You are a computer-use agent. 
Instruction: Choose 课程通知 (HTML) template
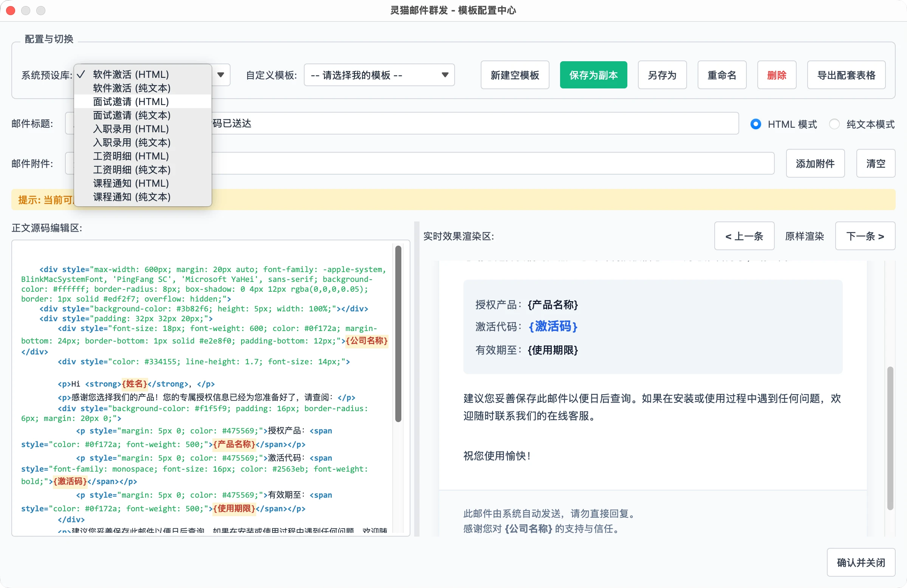pyautogui.click(x=142, y=183)
